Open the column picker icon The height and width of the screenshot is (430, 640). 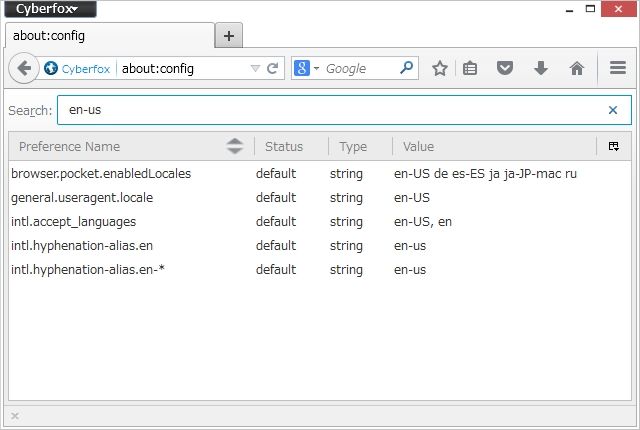click(x=613, y=146)
